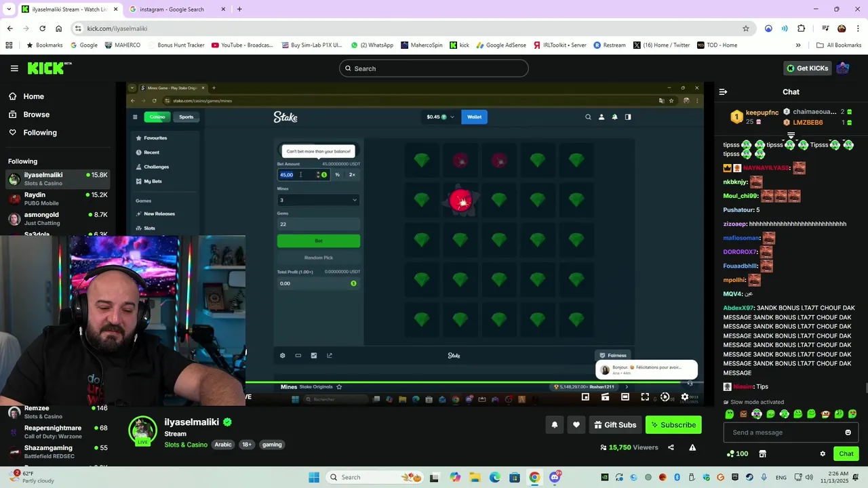The image size is (868, 488).
Task: Report the stream via warning icon
Action: click(692, 447)
